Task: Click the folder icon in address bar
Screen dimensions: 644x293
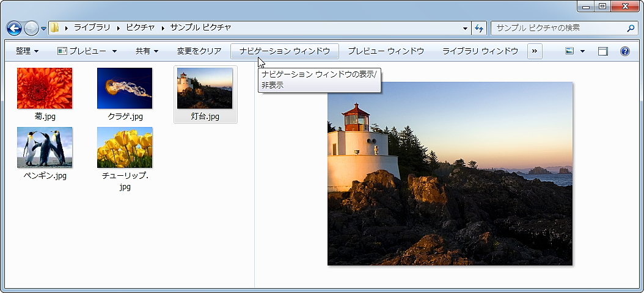Action: [x=55, y=28]
